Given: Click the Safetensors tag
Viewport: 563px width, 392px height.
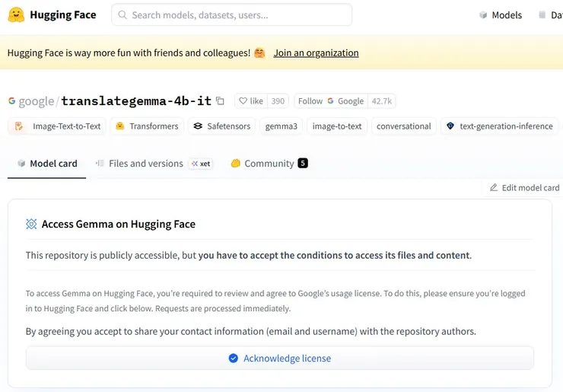Looking at the screenshot, I should pyautogui.click(x=221, y=126).
